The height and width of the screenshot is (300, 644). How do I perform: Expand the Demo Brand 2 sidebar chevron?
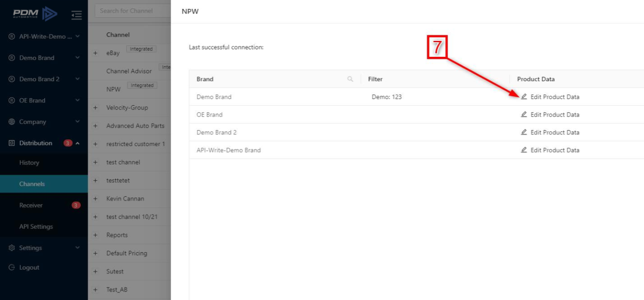[x=77, y=79]
